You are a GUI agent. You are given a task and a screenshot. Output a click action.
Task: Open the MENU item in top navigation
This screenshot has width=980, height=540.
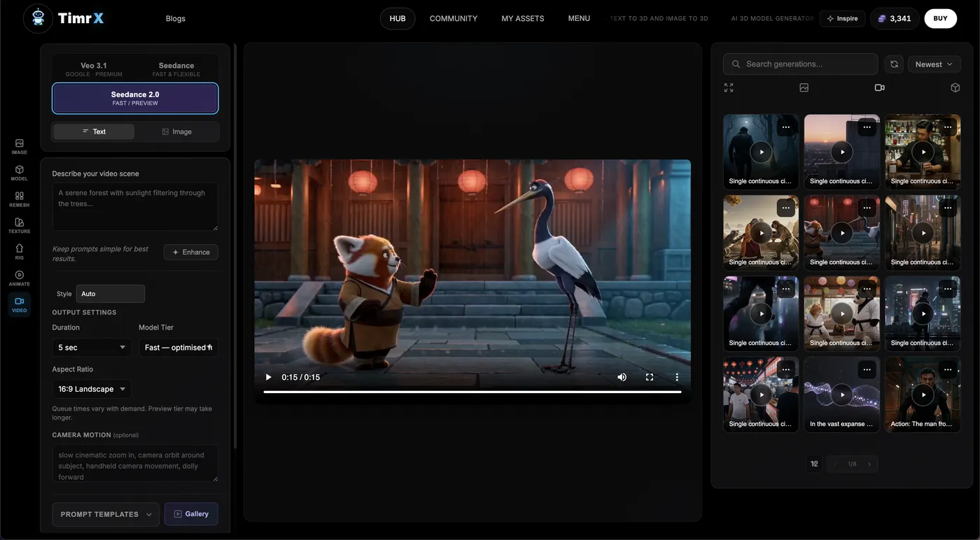[x=579, y=19]
